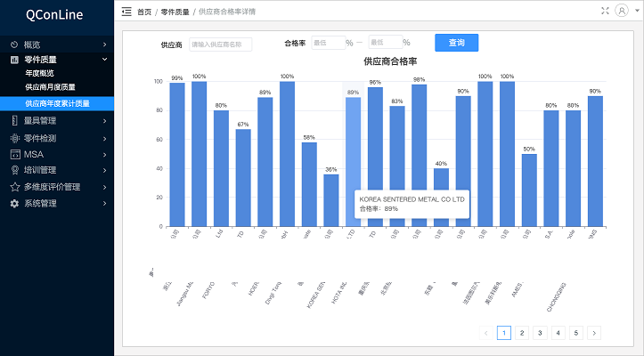Click the next page arrow

(x=594, y=333)
